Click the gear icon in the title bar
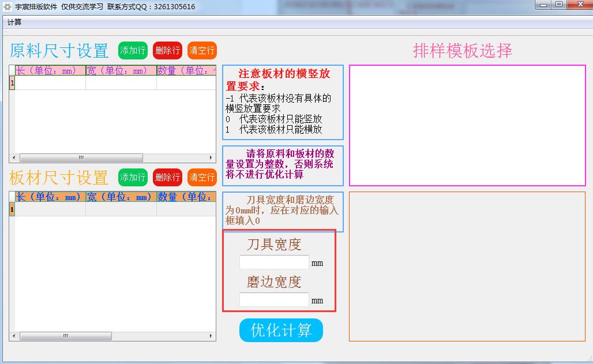 [x=7, y=6]
